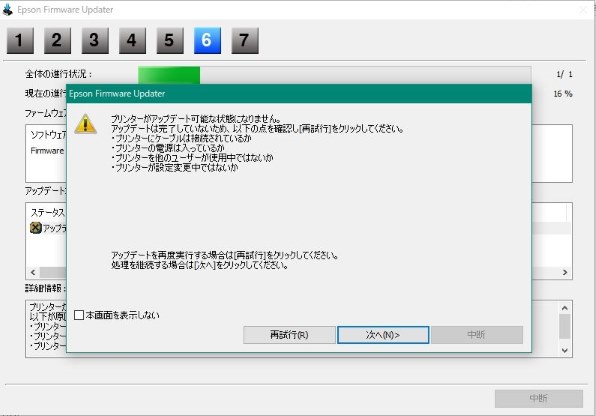Click the Firmware entry in software list

(x=47, y=151)
